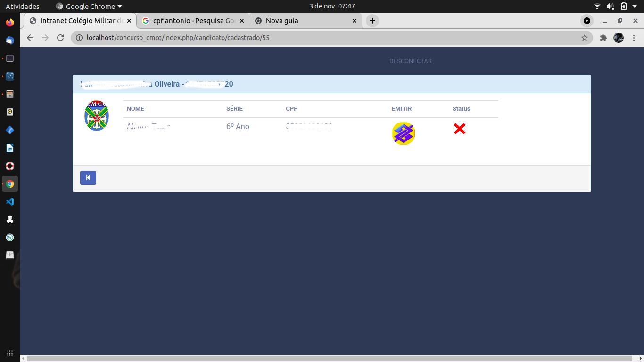Viewport: 644px width, 362px height.
Task: Click the blue back arrow button
Action: [x=88, y=178]
